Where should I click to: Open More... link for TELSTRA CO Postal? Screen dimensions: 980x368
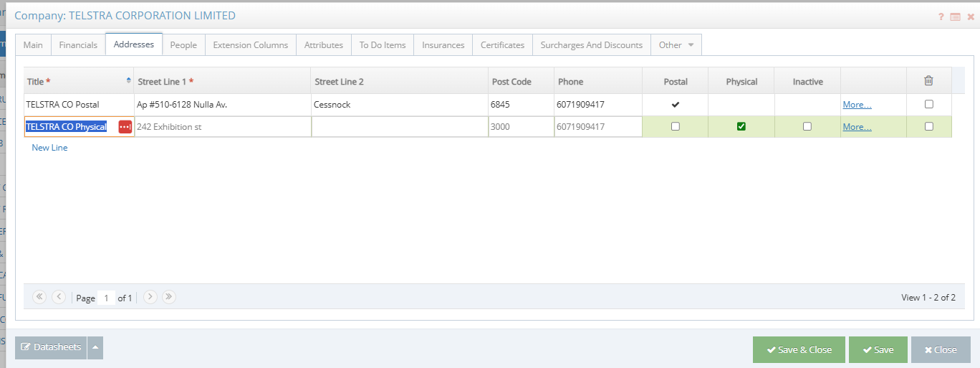tap(857, 105)
